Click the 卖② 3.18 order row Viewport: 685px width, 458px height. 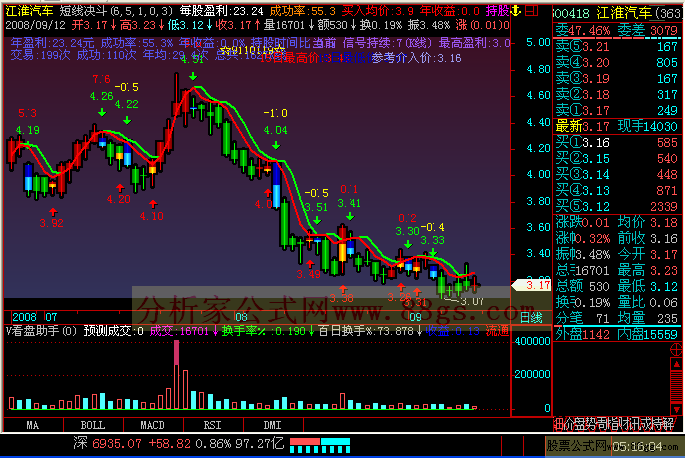616,95
